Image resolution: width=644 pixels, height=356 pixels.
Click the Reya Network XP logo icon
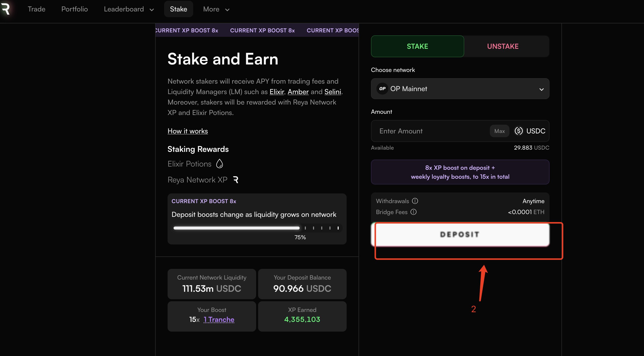[x=235, y=180]
